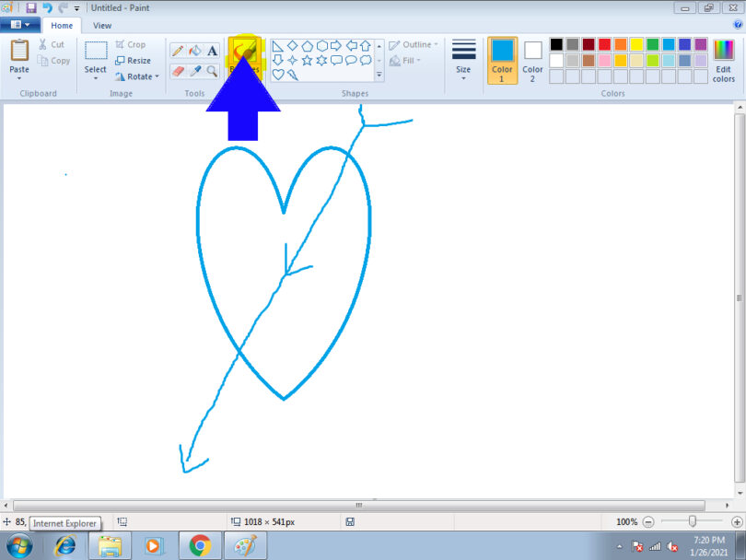
Task: Open the Paint application menu
Action: pos(19,24)
